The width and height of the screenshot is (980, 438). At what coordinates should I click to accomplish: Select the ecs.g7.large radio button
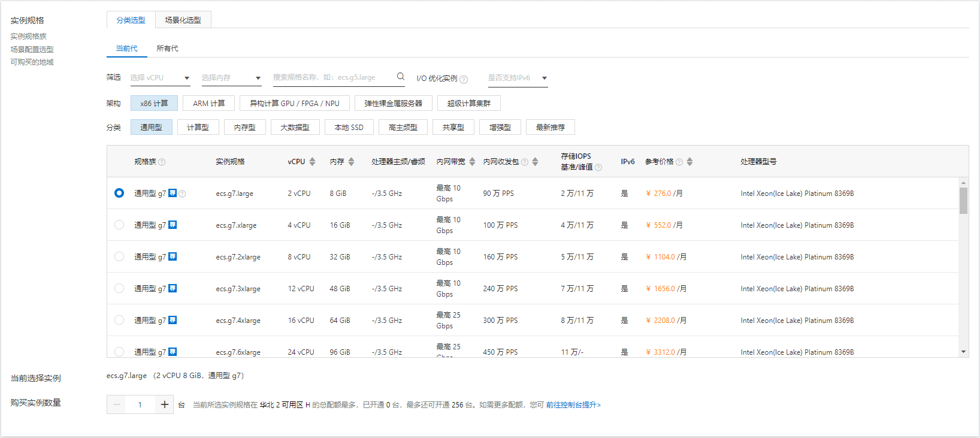[x=119, y=193]
